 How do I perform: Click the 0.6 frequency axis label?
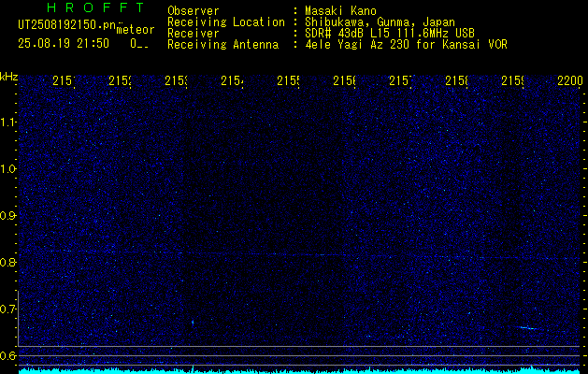8,355
